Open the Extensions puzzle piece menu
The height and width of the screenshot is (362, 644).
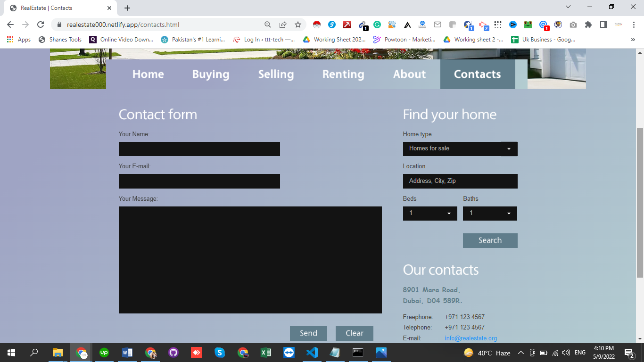click(x=588, y=25)
